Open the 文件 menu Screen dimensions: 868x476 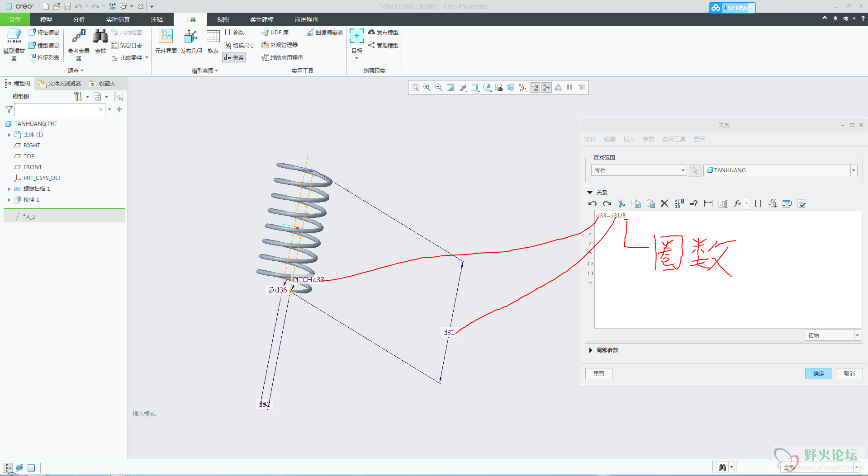(x=15, y=19)
